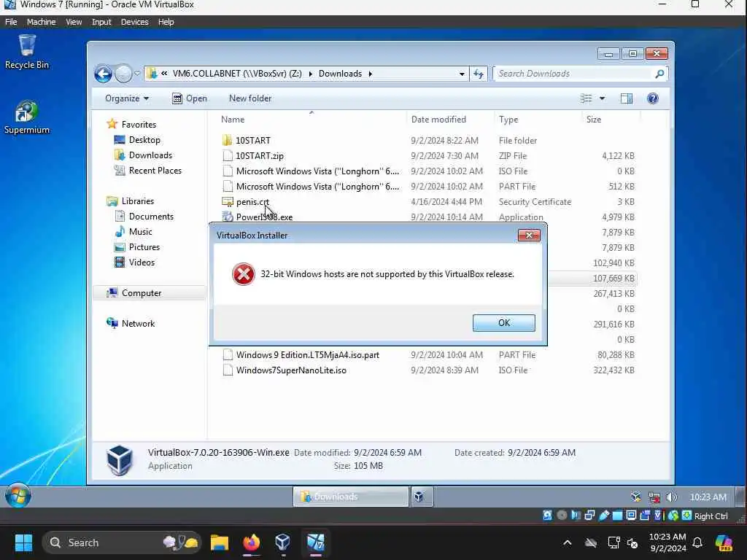Click the Open toolbar button
747x560 pixels.
tap(189, 98)
